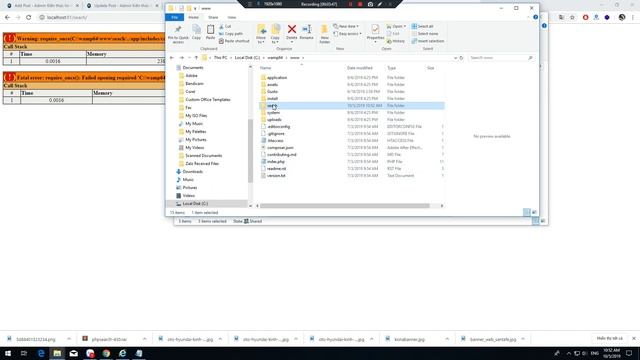
Task: Open the New item dropdown
Action: (x=346, y=26)
